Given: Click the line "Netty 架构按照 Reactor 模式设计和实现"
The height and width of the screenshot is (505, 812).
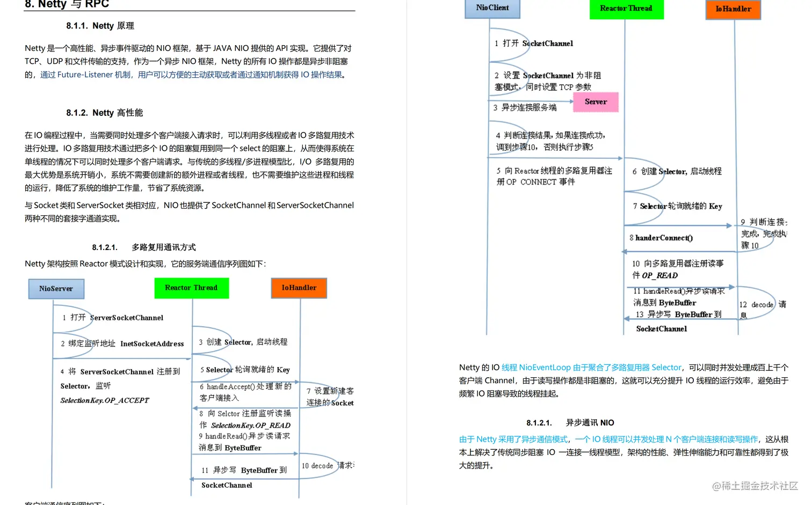Looking at the screenshot, I should [x=145, y=264].
